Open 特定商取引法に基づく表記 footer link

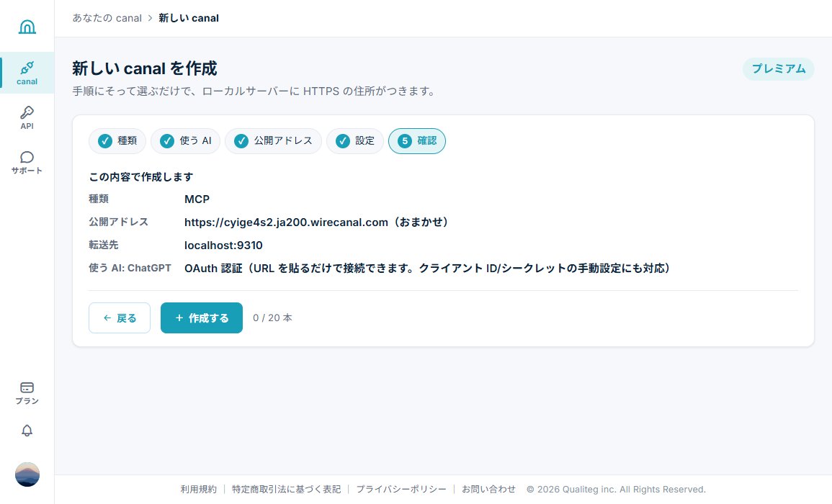click(x=286, y=489)
